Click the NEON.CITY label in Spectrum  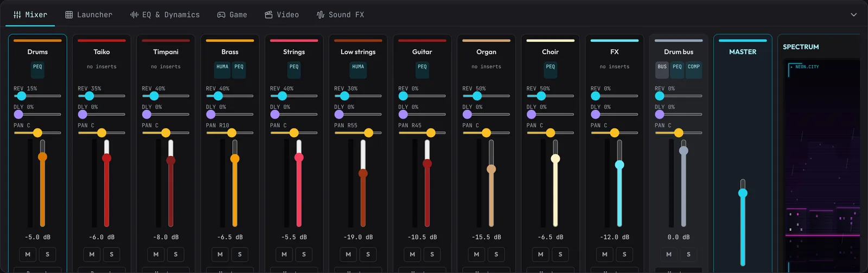807,67
